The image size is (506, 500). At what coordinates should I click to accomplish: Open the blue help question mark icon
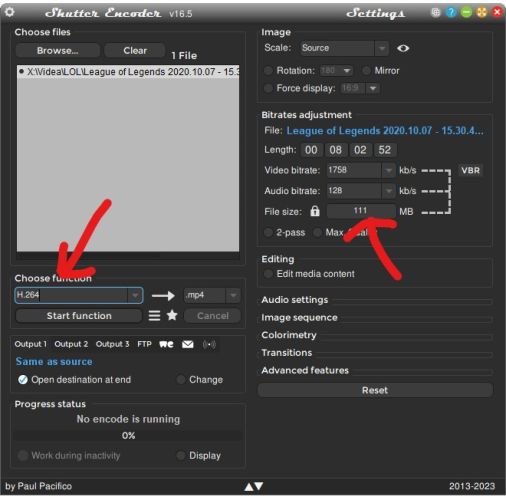click(451, 13)
